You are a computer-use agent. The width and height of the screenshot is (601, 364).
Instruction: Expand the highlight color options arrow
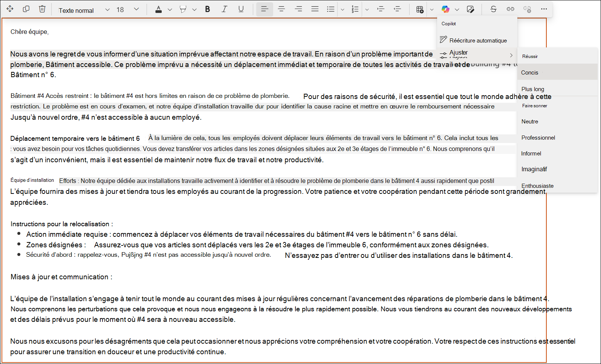194,10
